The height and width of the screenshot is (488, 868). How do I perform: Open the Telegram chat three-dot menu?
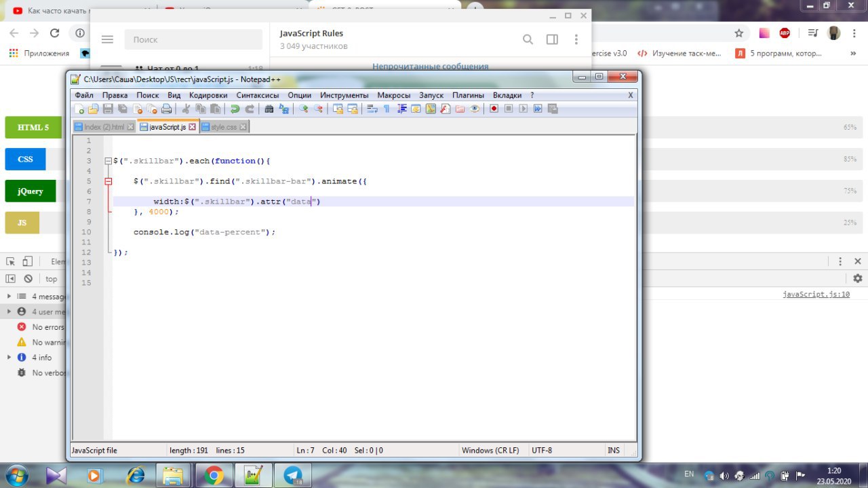click(x=576, y=39)
